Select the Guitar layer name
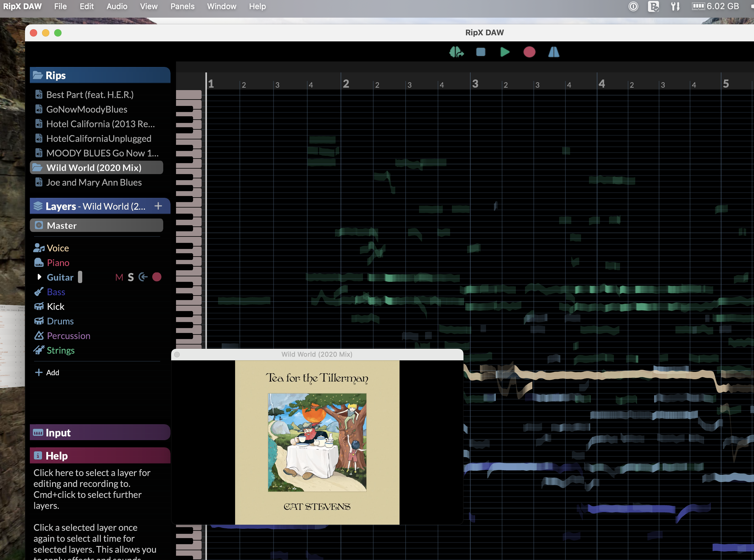Screen dimensions: 754x560 pos(60,277)
